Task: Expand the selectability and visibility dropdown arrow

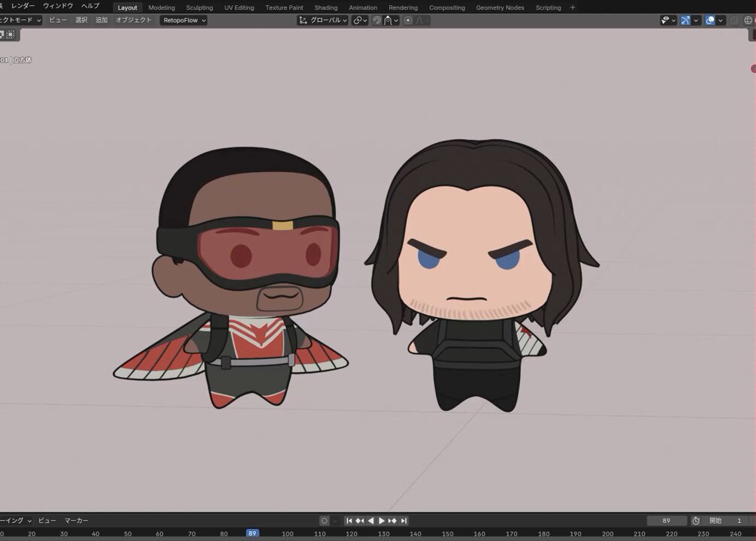Action: coord(673,20)
